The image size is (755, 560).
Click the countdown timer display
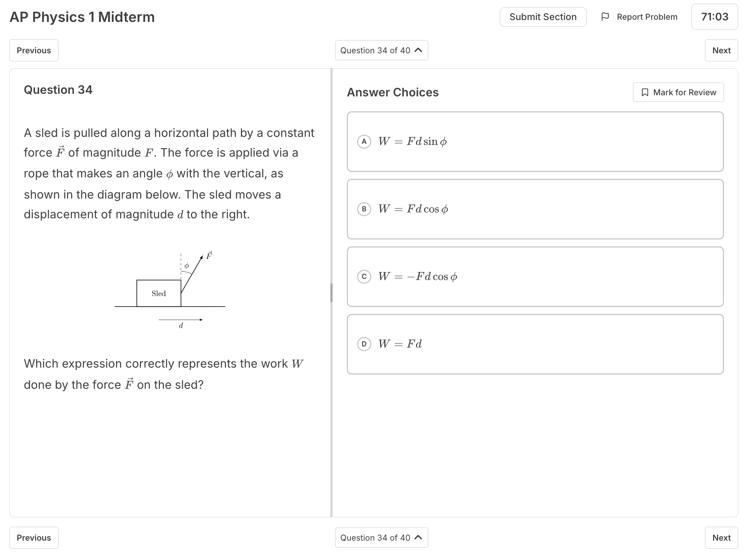click(714, 17)
